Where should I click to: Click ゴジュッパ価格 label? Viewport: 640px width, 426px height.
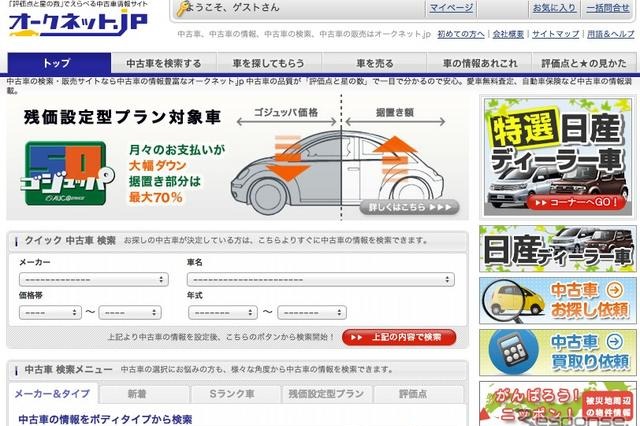[x=286, y=113]
